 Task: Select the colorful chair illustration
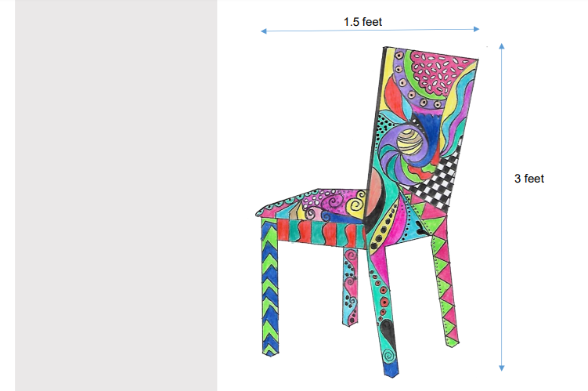(x=366, y=212)
